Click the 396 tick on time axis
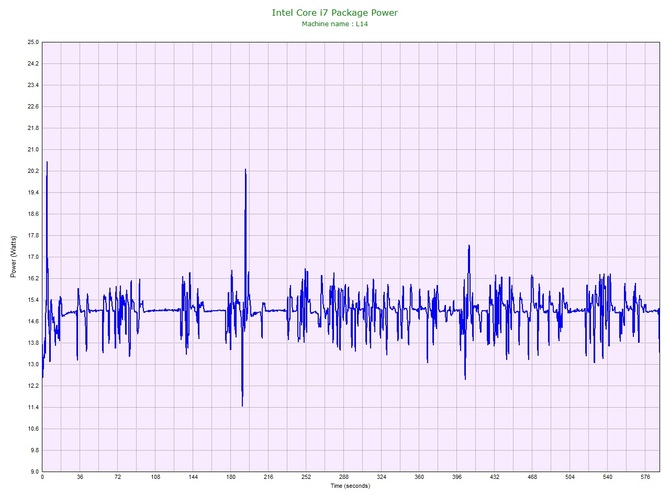This screenshot has height=503, width=670. [x=457, y=477]
